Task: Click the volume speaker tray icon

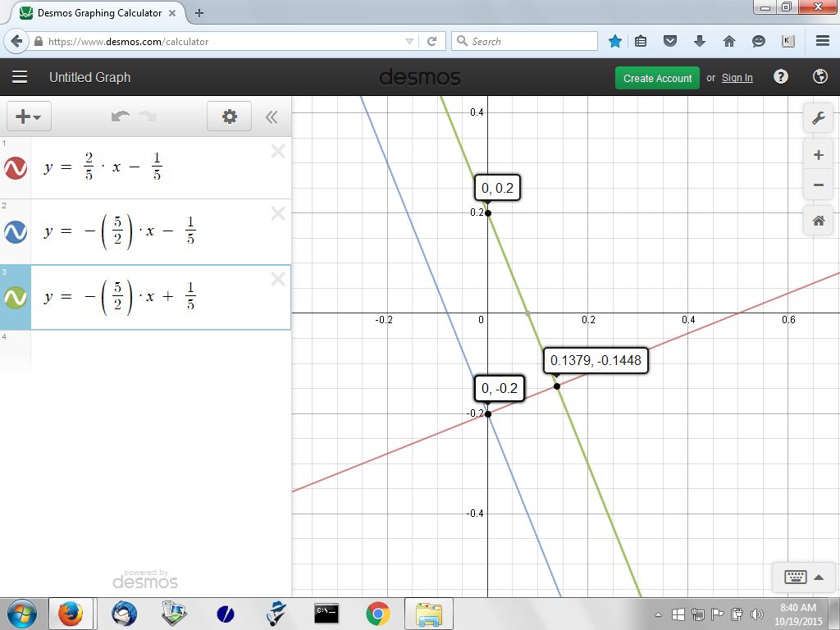Action: [756, 614]
